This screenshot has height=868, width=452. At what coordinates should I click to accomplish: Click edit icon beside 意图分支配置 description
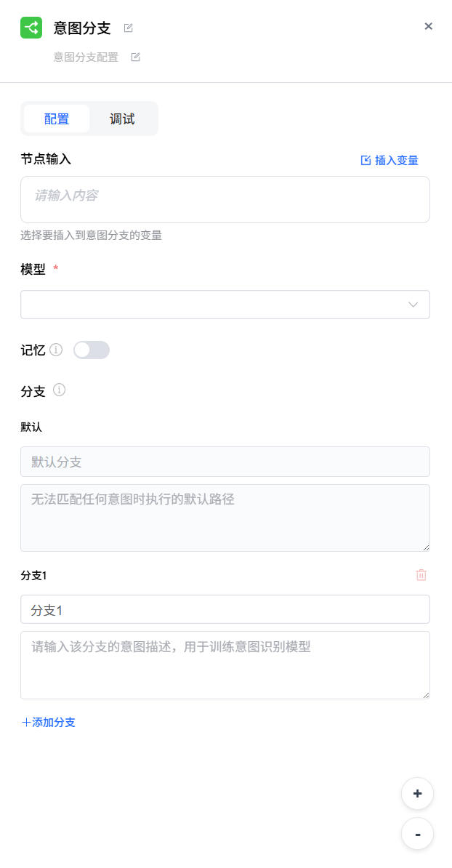(136, 57)
